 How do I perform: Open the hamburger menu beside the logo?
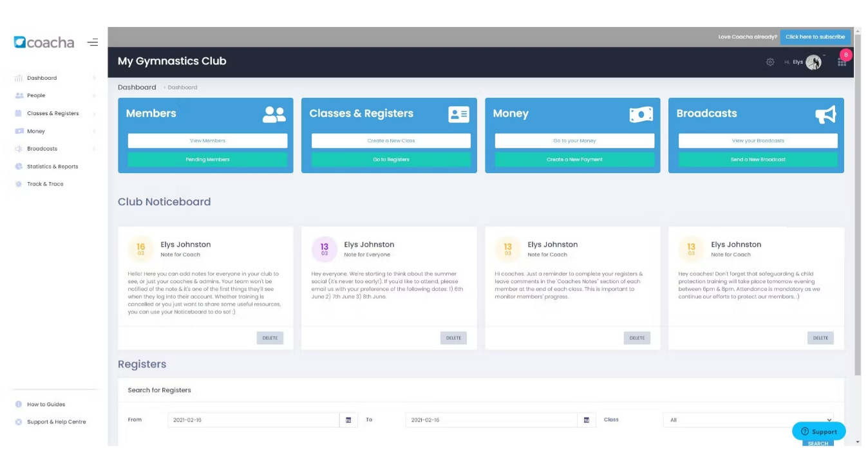tap(93, 42)
